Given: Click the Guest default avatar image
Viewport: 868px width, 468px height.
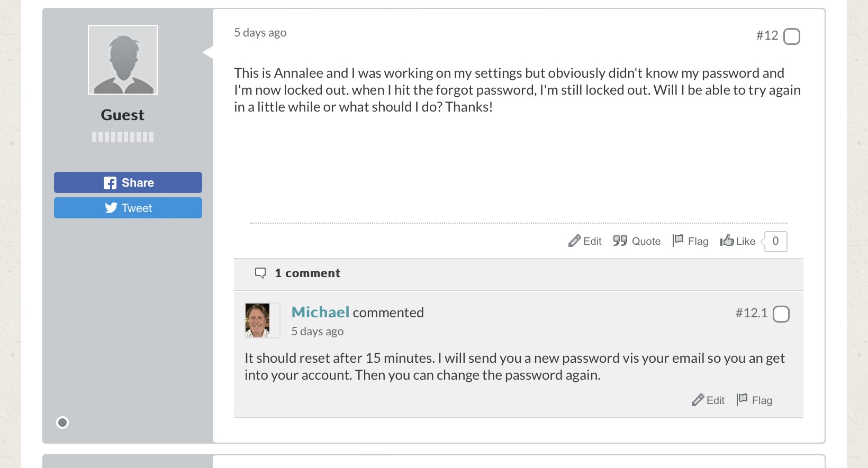Looking at the screenshot, I should [x=123, y=60].
